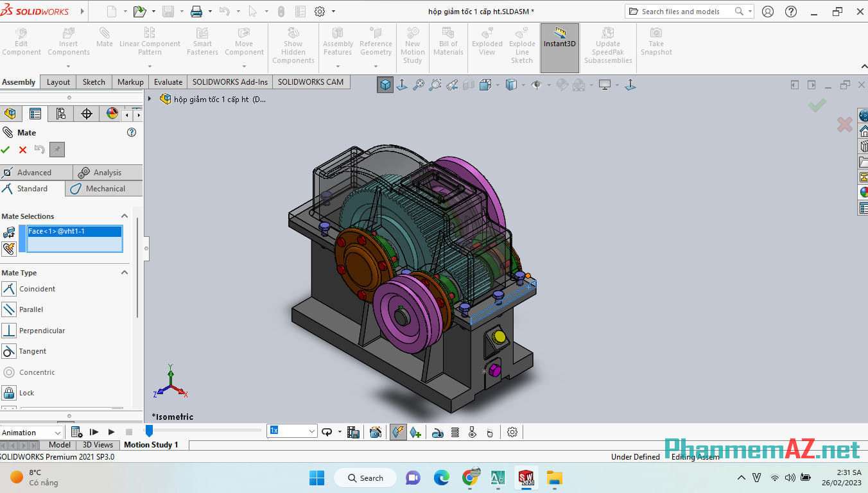Cancel the mate with the red X
The width and height of the screenshot is (868, 493).
22,149
